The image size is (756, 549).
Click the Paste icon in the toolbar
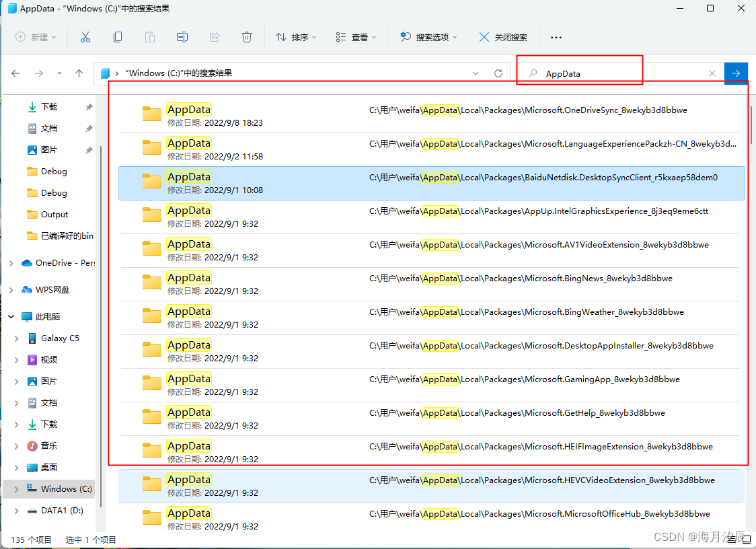(x=150, y=37)
